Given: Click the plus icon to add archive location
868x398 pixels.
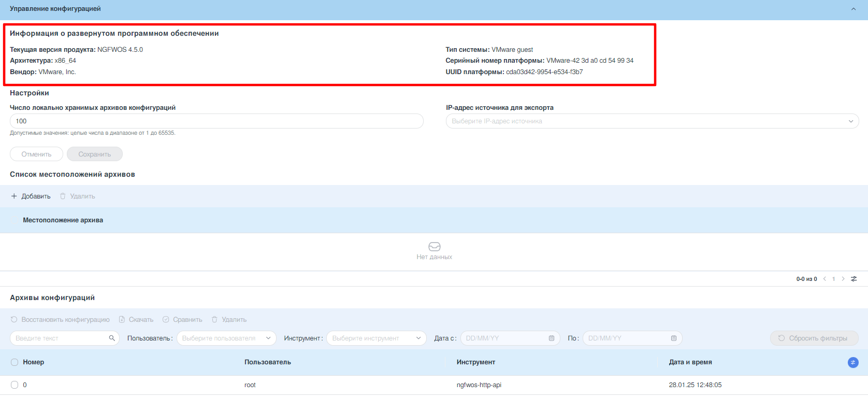Looking at the screenshot, I should click(x=14, y=196).
